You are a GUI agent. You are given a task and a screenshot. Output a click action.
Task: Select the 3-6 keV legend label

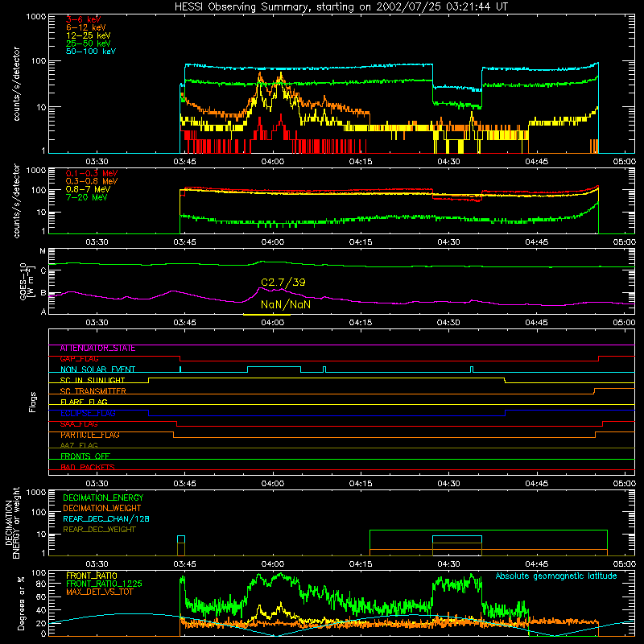[x=84, y=19]
